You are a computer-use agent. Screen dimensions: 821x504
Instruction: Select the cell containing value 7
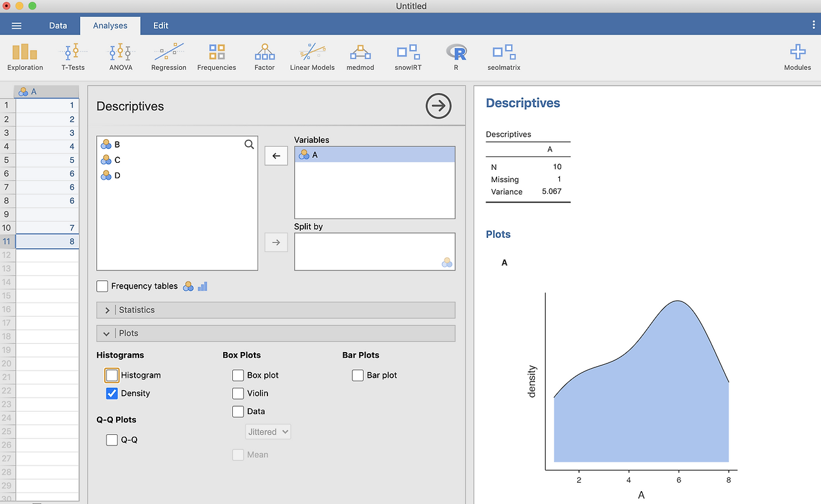tap(47, 228)
